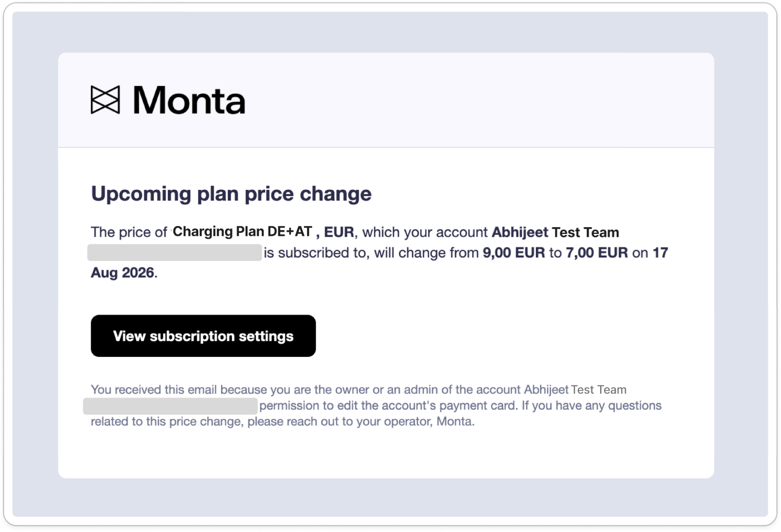This screenshot has height=532, width=781.
Task: Click the bold Aug 2026 date text
Action: [x=123, y=273]
